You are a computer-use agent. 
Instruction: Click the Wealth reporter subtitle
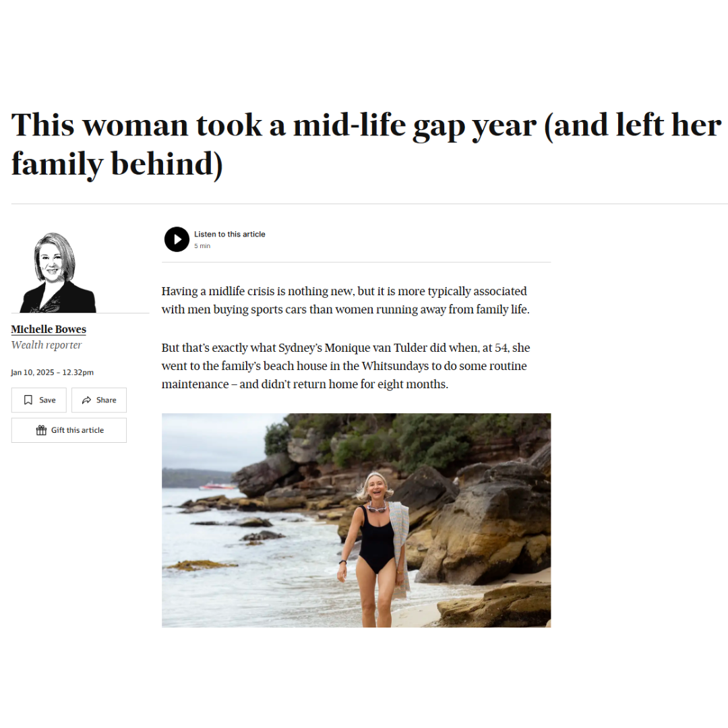(47, 345)
